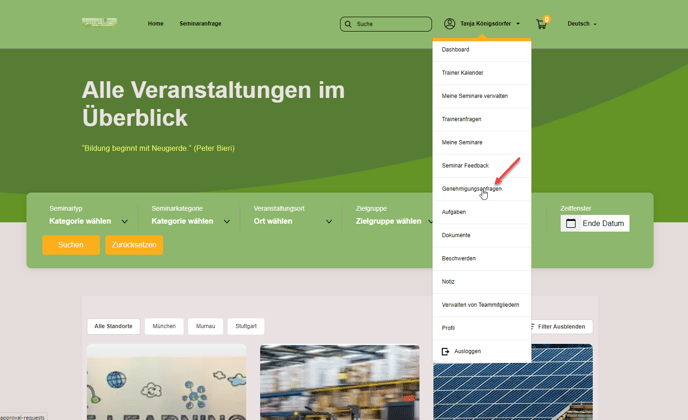Open the shopping cart icon

tap(541, 24)
